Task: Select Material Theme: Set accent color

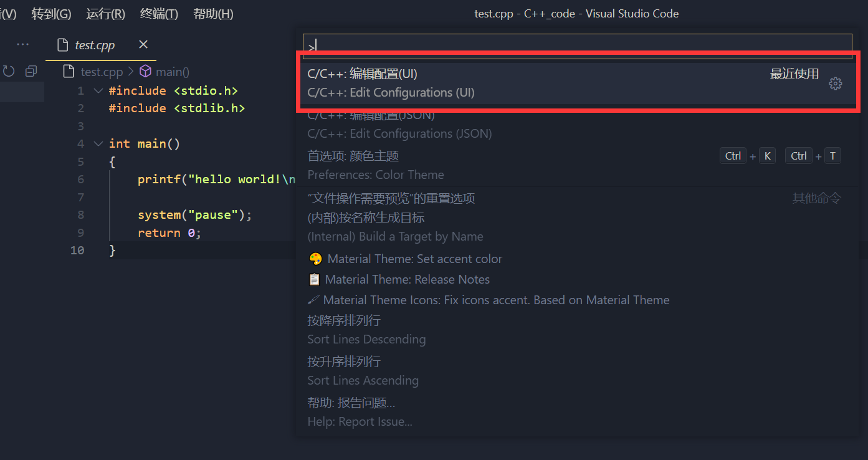Action: (577, 259)
